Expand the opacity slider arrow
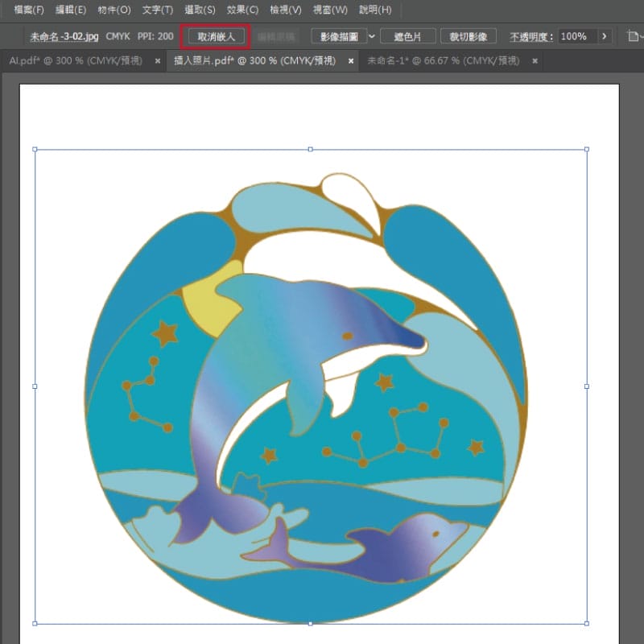 pyautogui.click(x=605, y=37)
